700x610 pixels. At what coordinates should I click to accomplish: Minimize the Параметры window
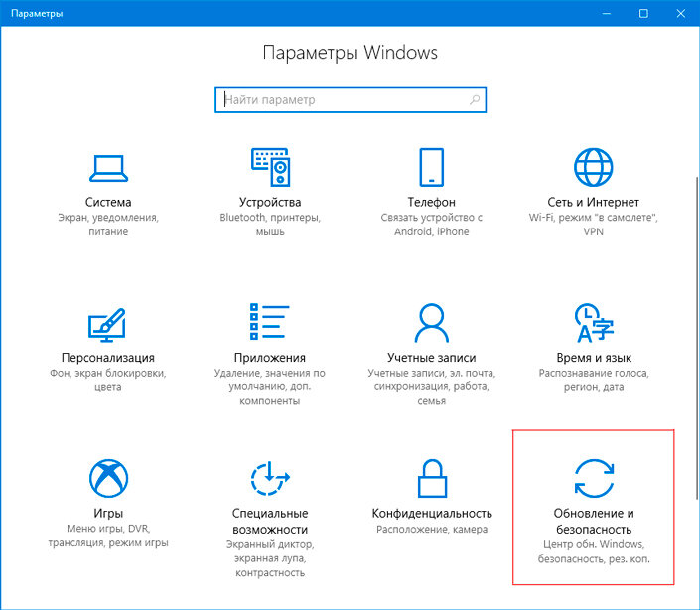(x=607, y=13)
